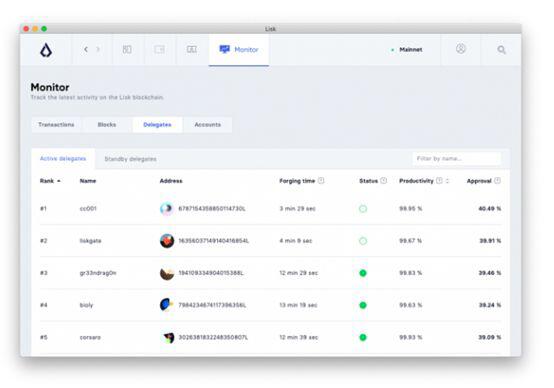Viewport: 554px width, 388px height.
Task: Click the #3 rank cell
Action: (x=43, y=273)
